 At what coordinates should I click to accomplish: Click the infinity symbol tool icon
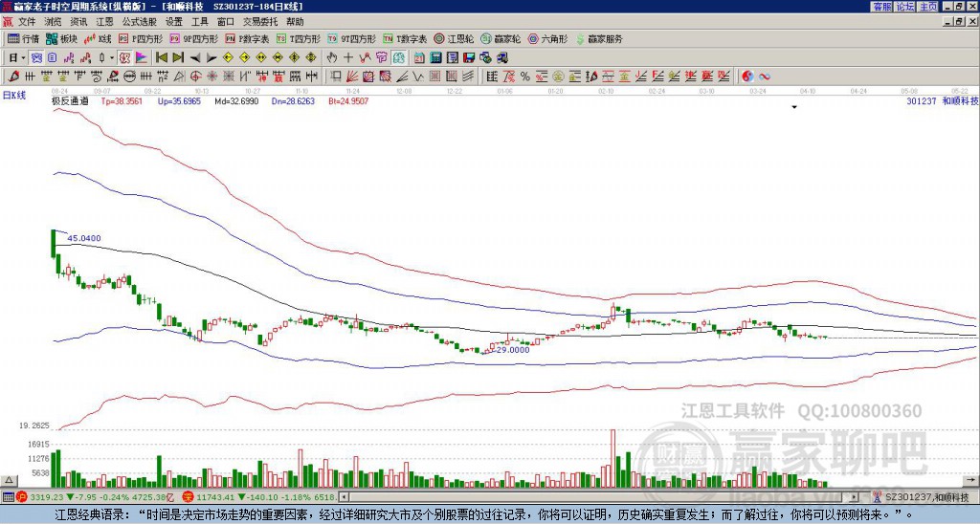[764, 76]
